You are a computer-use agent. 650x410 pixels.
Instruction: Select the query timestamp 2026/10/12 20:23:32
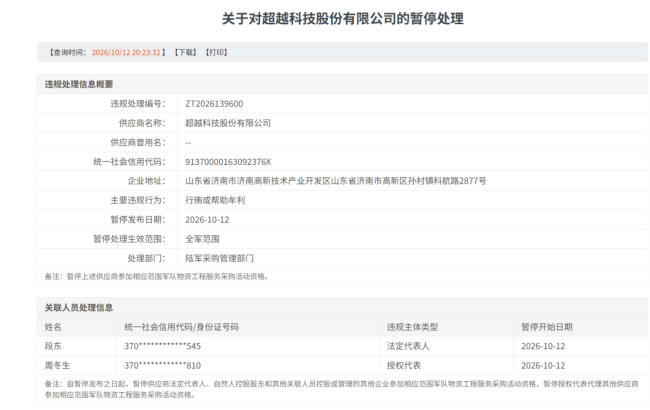click(126, 52)
